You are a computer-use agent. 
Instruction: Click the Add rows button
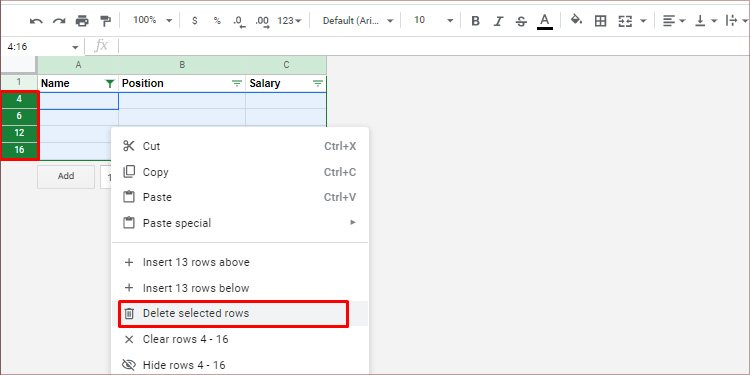click(66, 176)
